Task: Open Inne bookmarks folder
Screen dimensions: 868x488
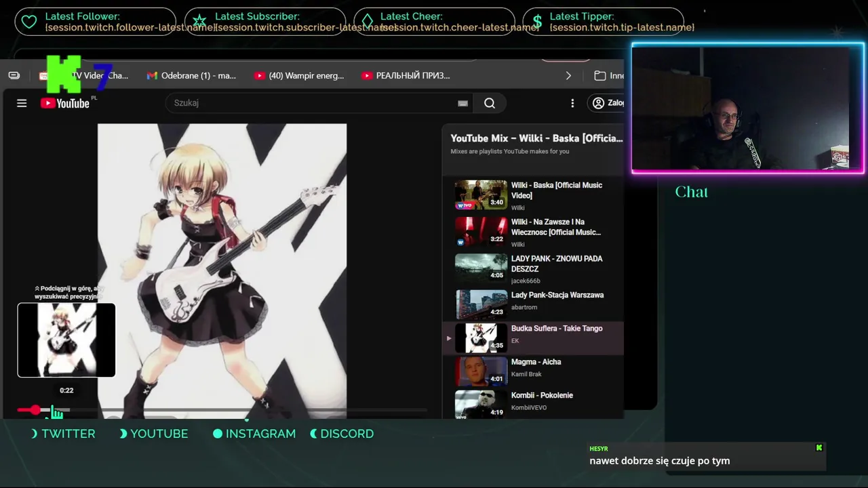Action: pos(609,76)
